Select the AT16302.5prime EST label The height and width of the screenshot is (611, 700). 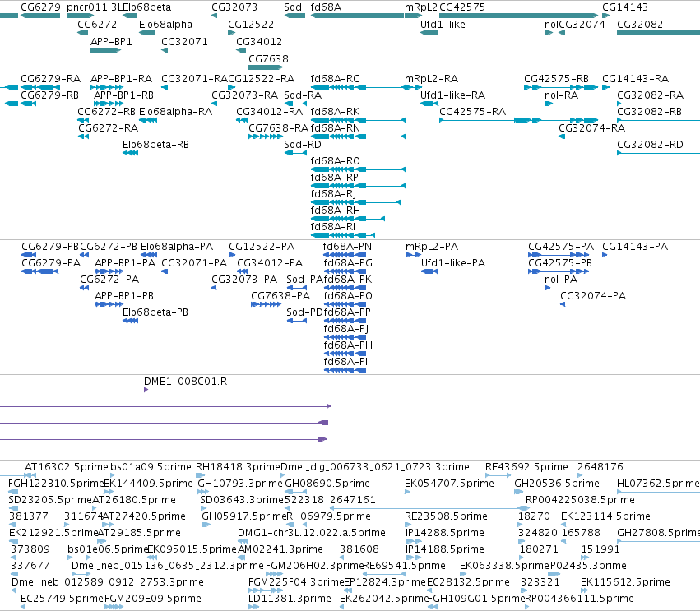[67, 467]
